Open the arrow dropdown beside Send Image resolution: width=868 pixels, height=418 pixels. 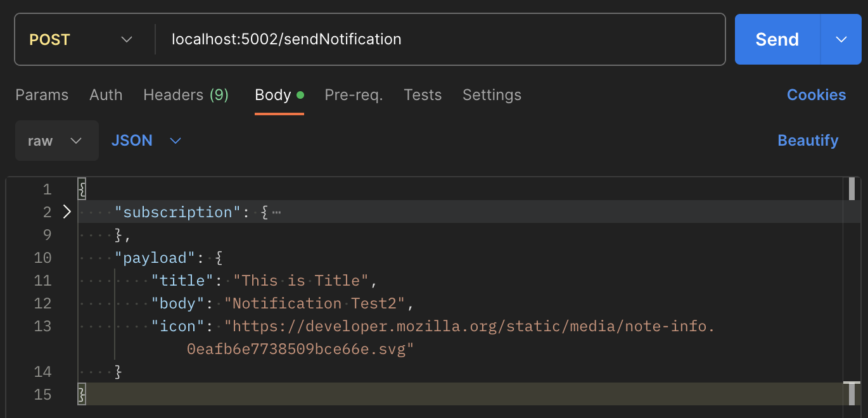(x=841, y=39)
